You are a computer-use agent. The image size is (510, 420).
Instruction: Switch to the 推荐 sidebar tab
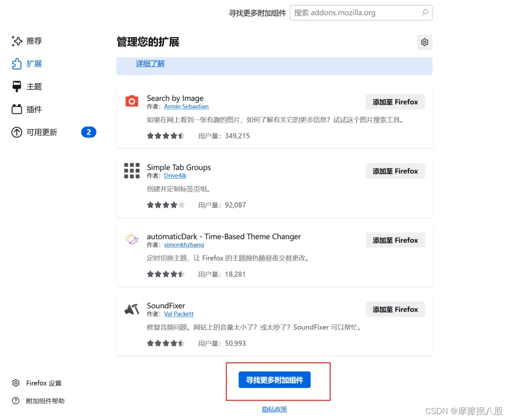point(34,41)
